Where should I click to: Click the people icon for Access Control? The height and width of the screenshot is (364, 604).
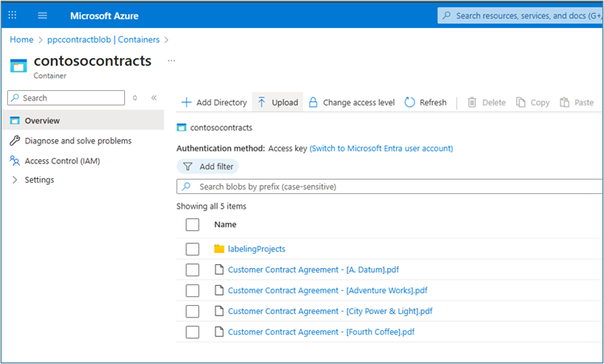(15, 160)
